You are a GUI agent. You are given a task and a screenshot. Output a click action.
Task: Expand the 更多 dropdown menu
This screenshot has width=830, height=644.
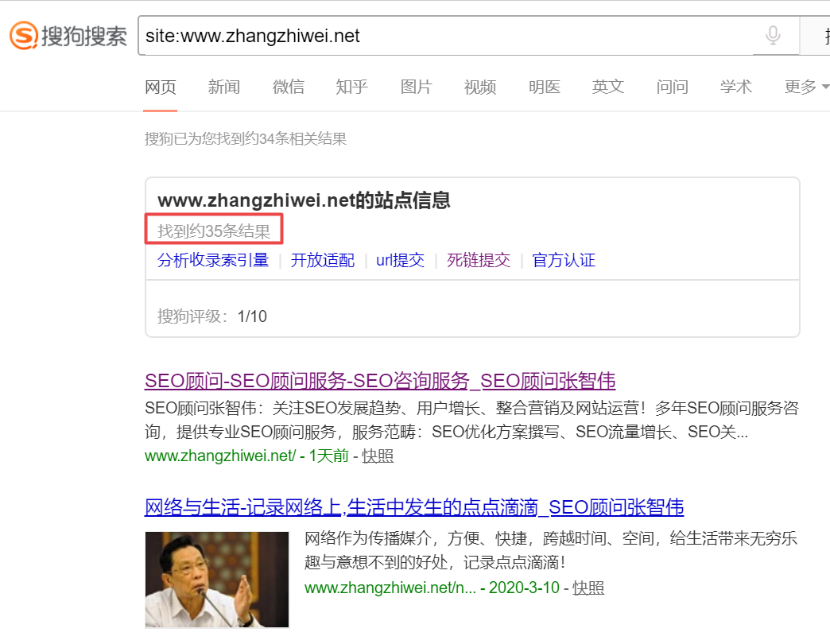coord(807,87)
